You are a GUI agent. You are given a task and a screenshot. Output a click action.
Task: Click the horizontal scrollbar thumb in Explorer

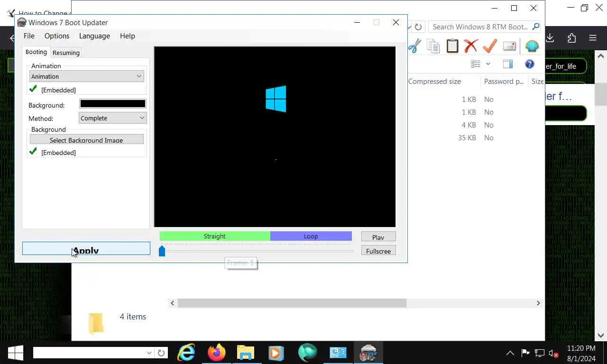coord(292,303)
